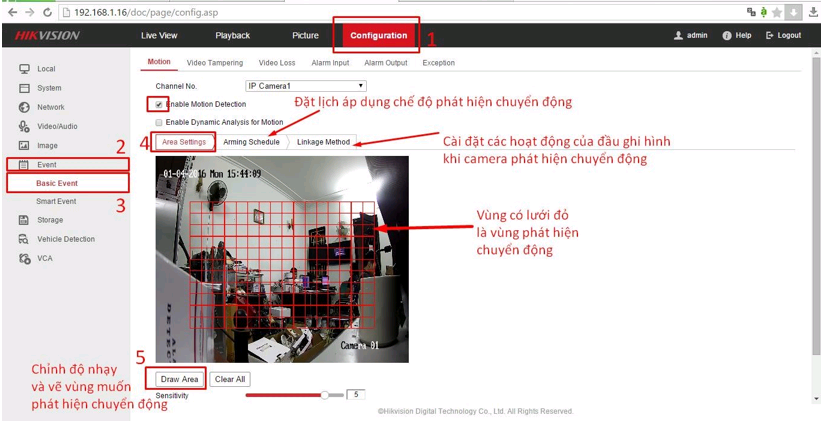This screenshot has width=822, height=432.
Task: Select Network icon in sidebar
Action: point(24,107)
